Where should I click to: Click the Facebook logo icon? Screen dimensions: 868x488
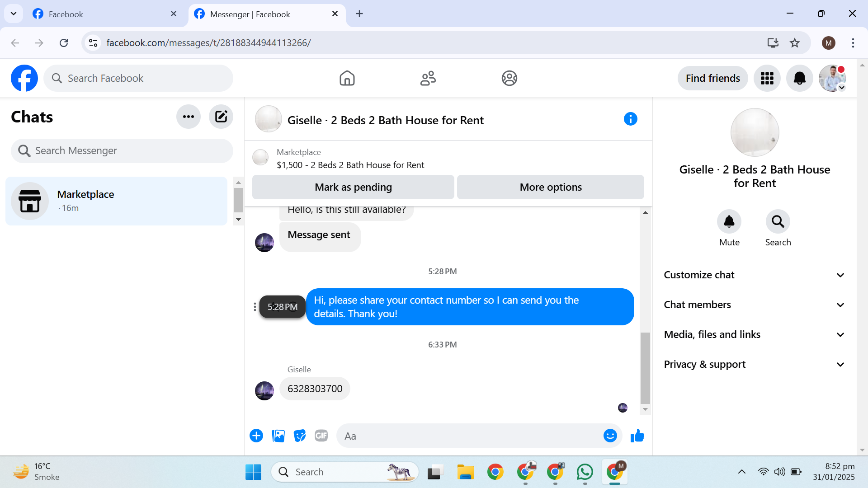tap(24, 78)
